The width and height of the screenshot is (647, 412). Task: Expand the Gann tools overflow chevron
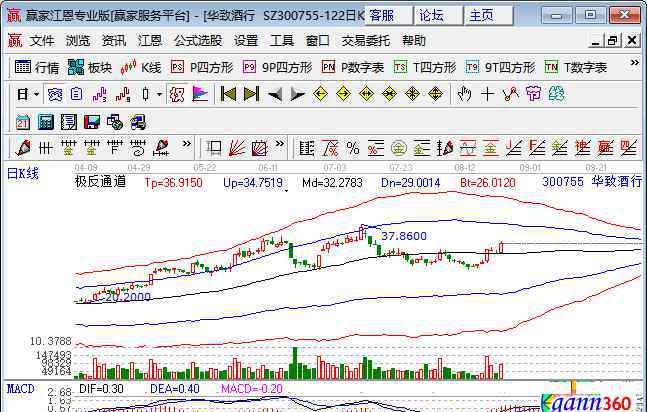pos(280,144)
